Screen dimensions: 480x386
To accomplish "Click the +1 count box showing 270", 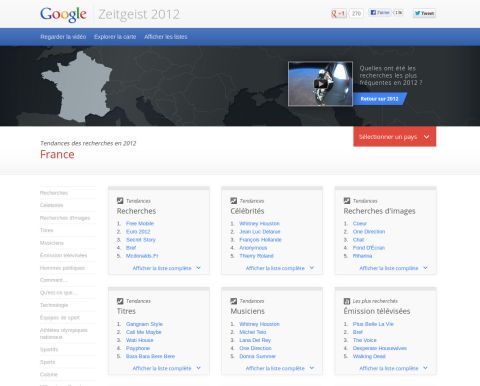I will tap(356, 13).
